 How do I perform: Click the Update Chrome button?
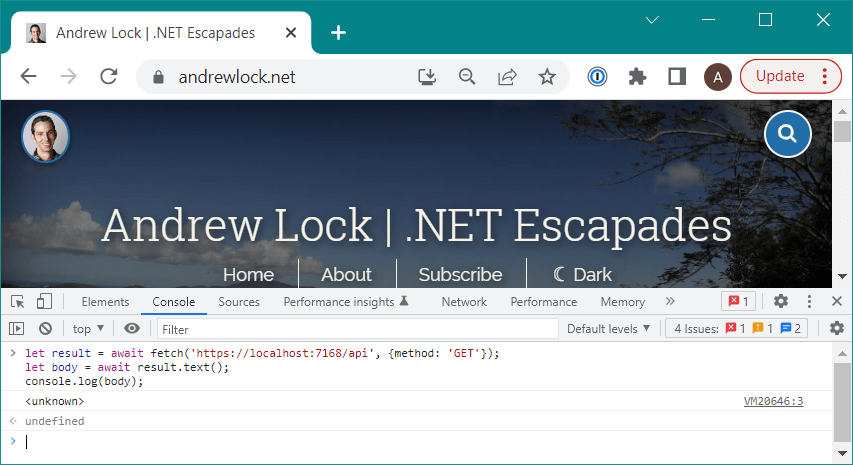(780, 76)
